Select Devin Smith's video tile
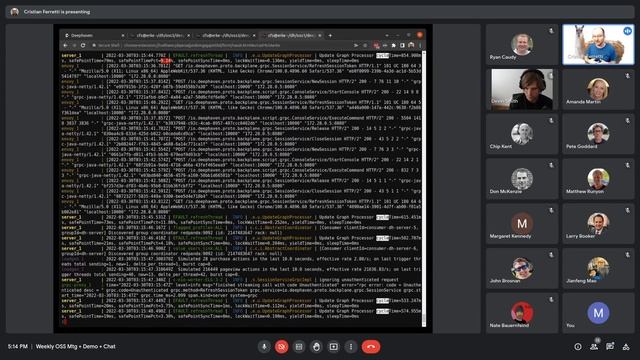The height and width of the screenshot is (360, 640). pos(522,89)
